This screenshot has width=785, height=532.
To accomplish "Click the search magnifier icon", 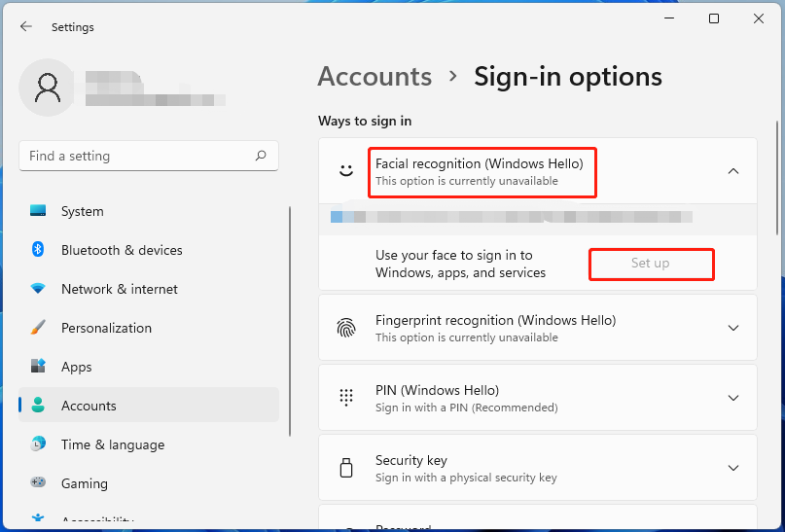I will coord(261,156).
